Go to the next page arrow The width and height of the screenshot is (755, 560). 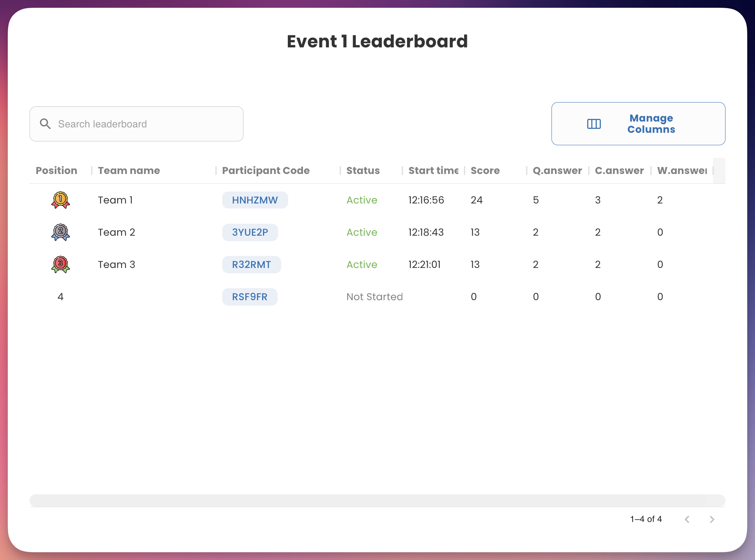[712, 519]
